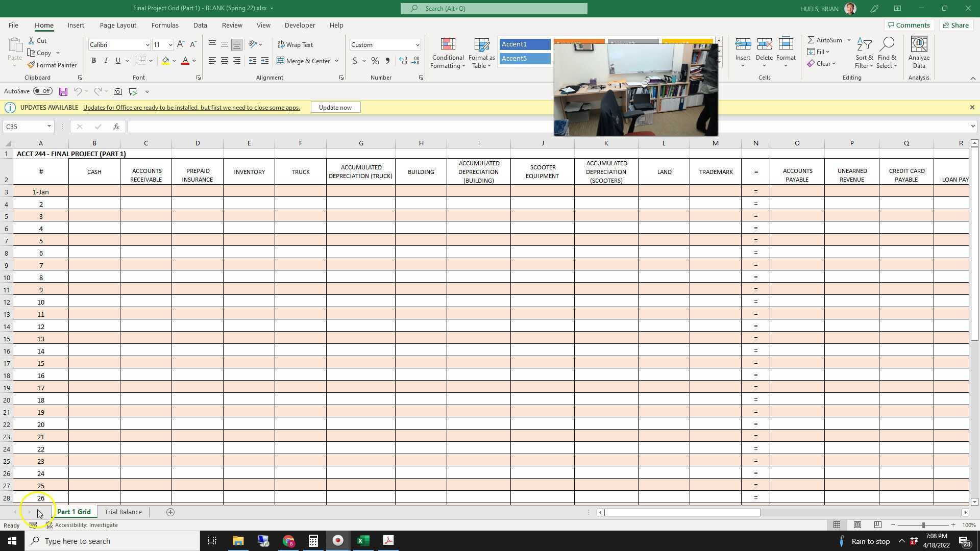980x551 pixels.
Task: Select the Format Painter tool
Action: coord(52,65)
